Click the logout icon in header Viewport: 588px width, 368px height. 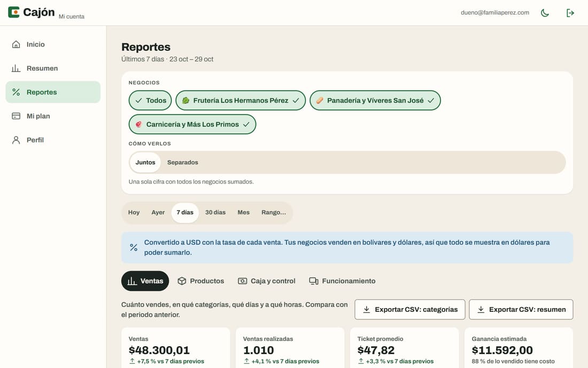point(570,13)
